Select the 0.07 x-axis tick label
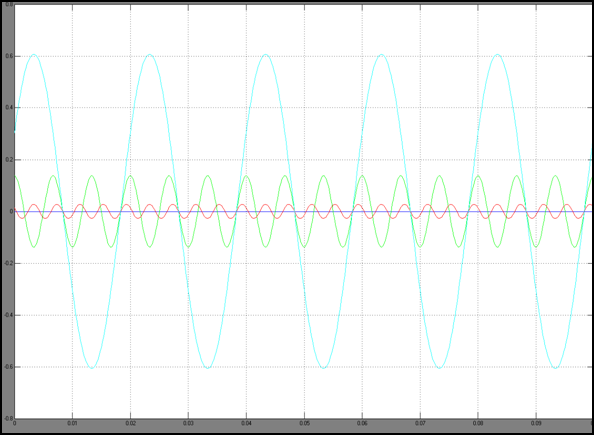The width and height of the screenshot is (594, 435). pos(420,422)
